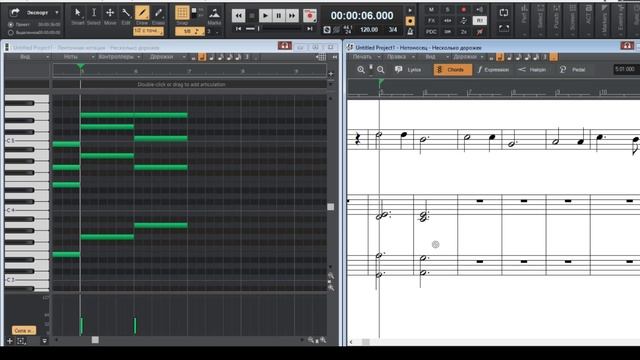
Task: Open the Export dropdown arrow
Action: click(x=57, y=13)
